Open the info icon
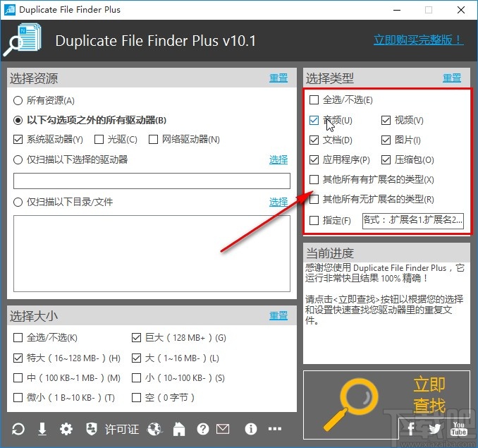 tap(250, 429)
